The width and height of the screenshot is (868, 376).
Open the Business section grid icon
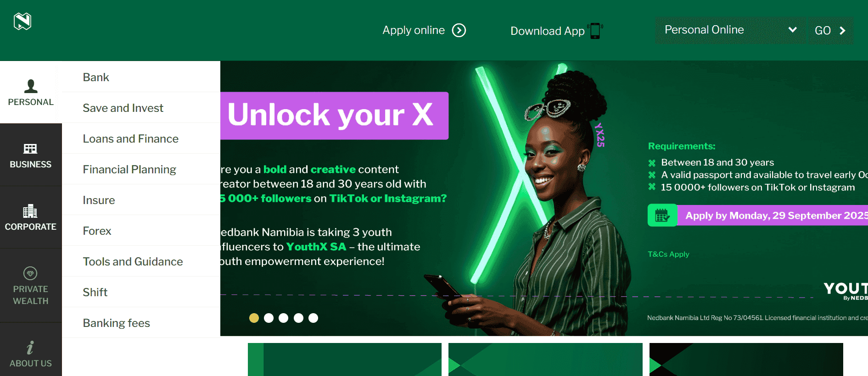coord(30,149)
